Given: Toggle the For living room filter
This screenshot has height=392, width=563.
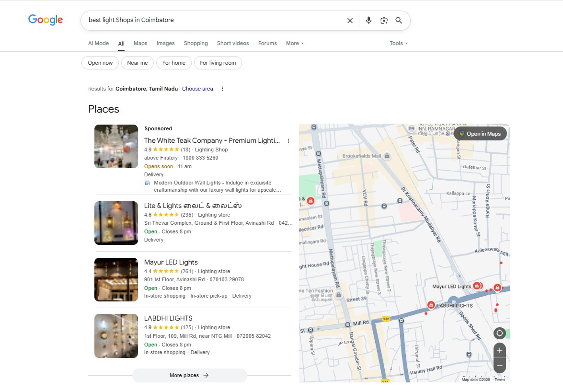Looking at the screenshot, I should point(218,63).
